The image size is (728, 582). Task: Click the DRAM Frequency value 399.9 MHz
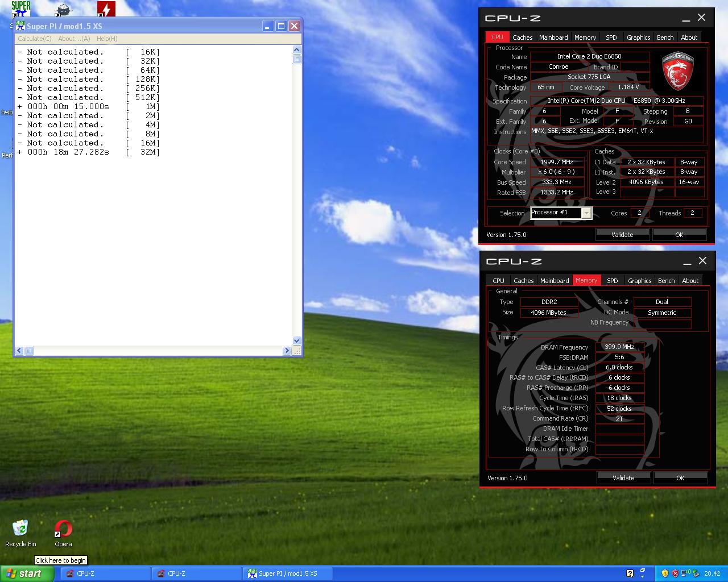(x=619, y=347)
